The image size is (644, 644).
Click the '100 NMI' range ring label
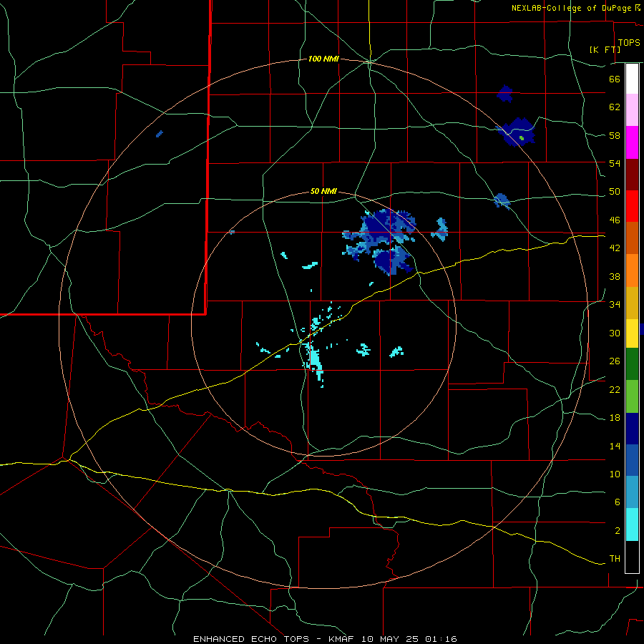point(323,59)
